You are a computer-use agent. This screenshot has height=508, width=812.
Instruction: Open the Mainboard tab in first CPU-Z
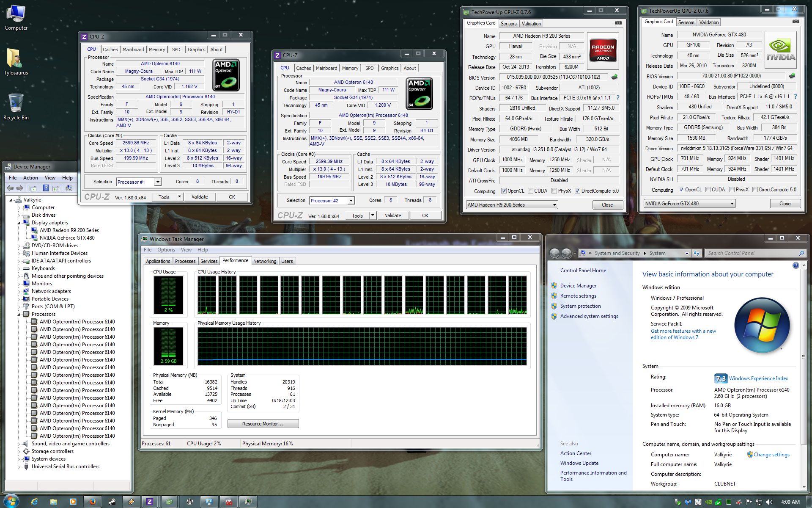133,50
